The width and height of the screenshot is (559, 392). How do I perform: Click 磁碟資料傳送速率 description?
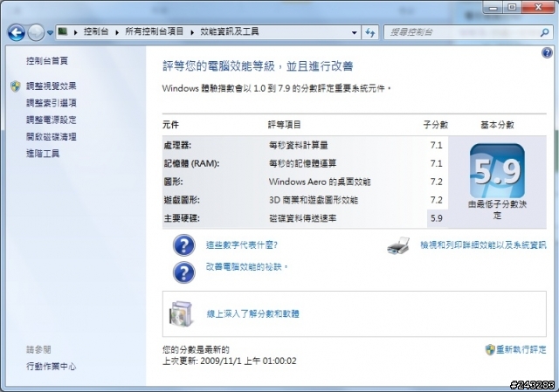303,218
